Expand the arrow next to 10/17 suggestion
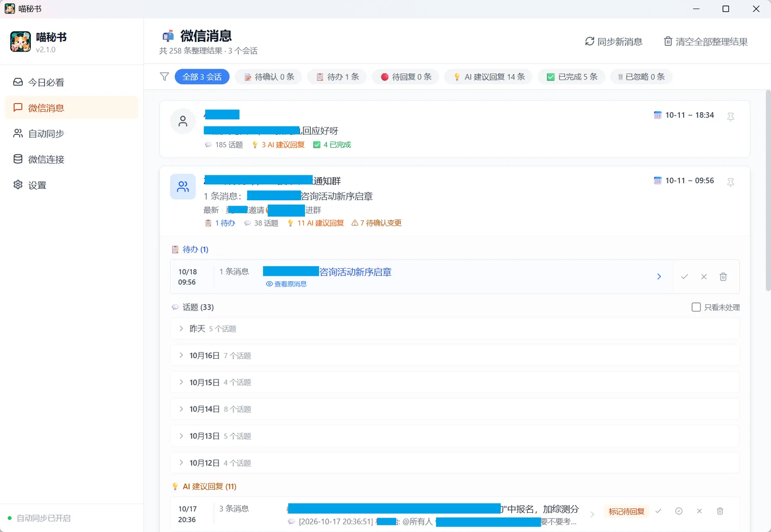This screenshot has width=771, height=532. click(592, 514)
